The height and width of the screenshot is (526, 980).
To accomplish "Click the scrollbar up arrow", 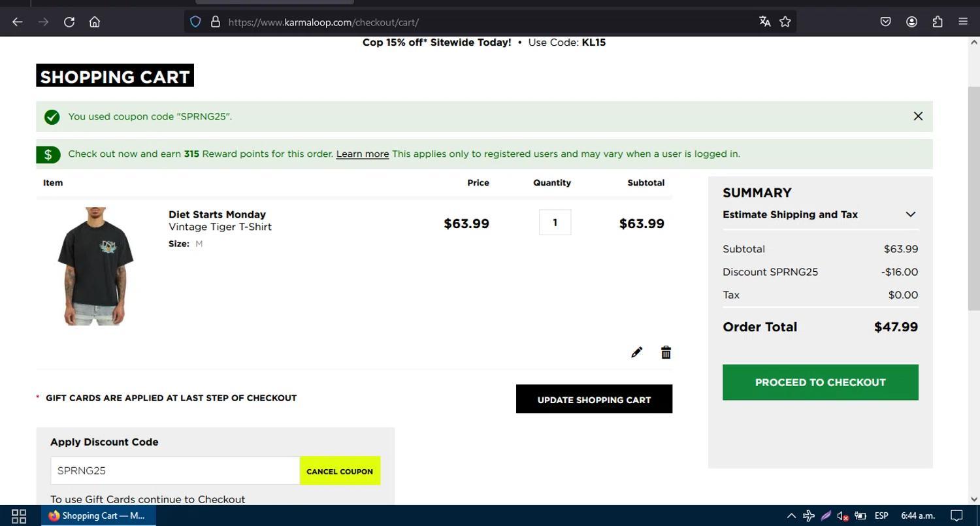I will click(x=973, y=42).
